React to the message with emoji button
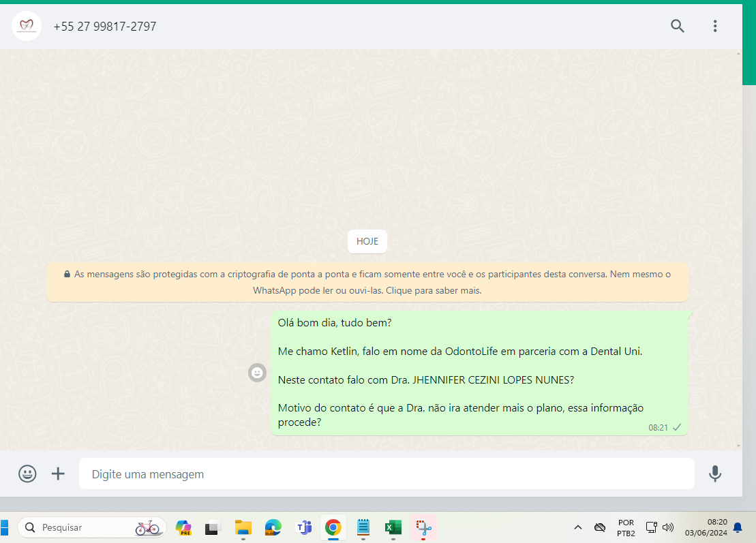756x543 pixels. click(258, 373)
